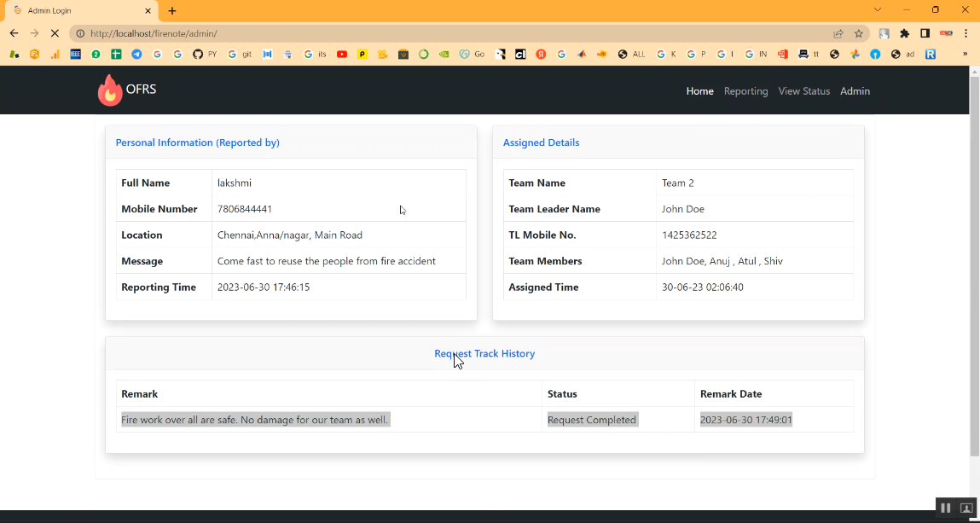This screenshot has width=980, height=523.
Task: Bookmark this page with the star icon
Action: (859, 33)
